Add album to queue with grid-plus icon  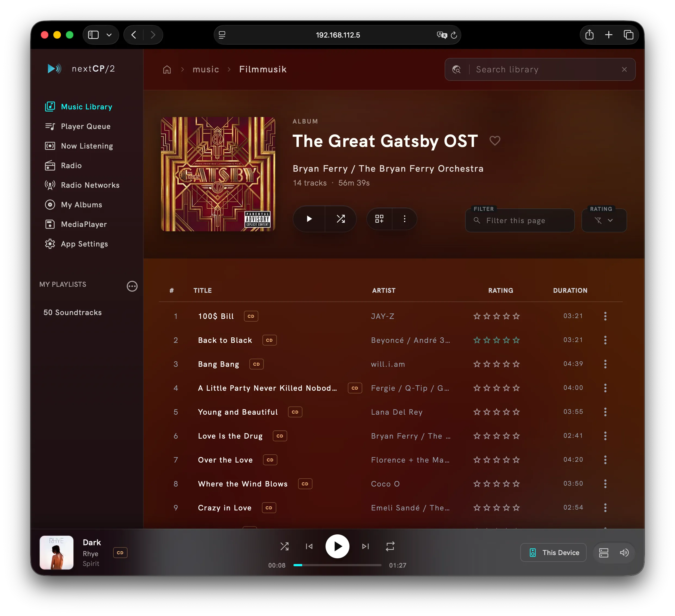tap(379, 219)
